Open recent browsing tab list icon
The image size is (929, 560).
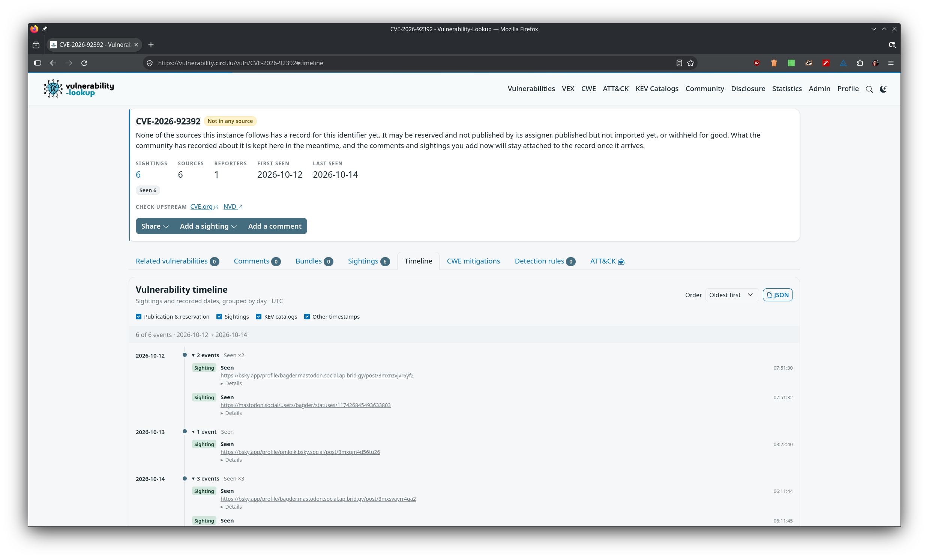pos(36,45)
